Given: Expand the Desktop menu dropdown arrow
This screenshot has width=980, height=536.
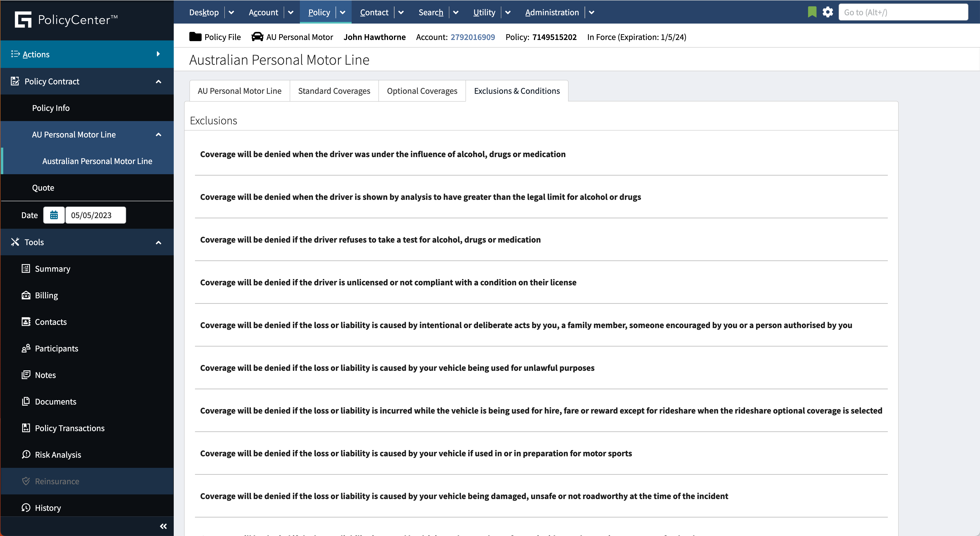Looking at the screenshot, I should click(x=231, y=12).
